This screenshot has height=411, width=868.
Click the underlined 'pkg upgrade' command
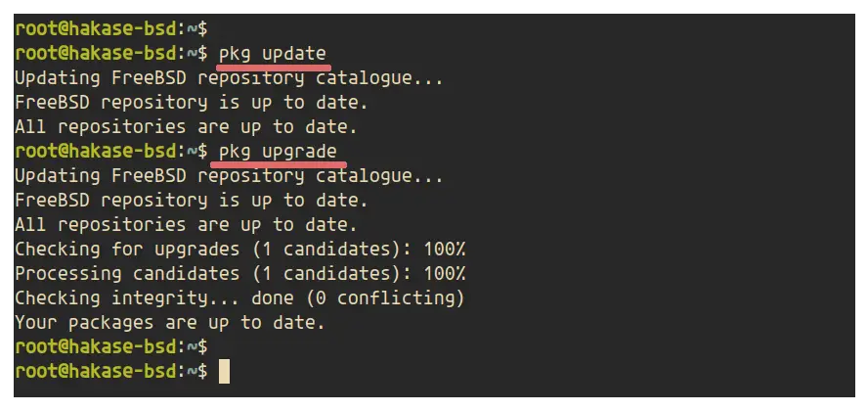pos(278,152)
